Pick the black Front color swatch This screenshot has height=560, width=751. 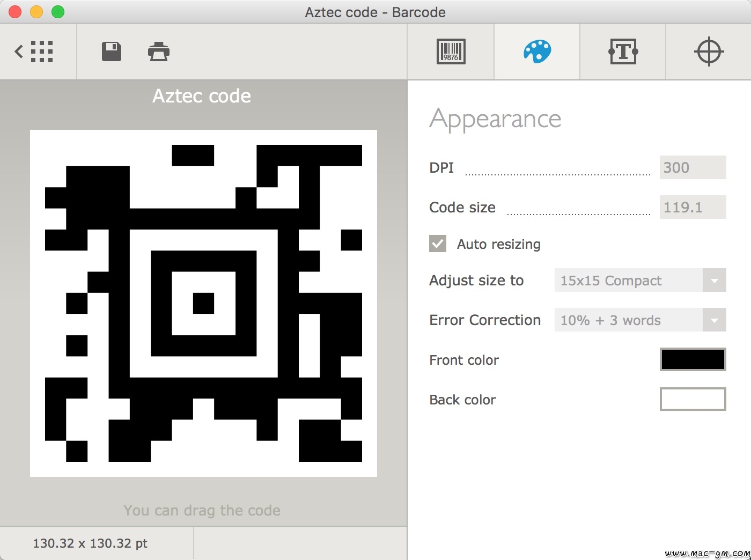693,359
